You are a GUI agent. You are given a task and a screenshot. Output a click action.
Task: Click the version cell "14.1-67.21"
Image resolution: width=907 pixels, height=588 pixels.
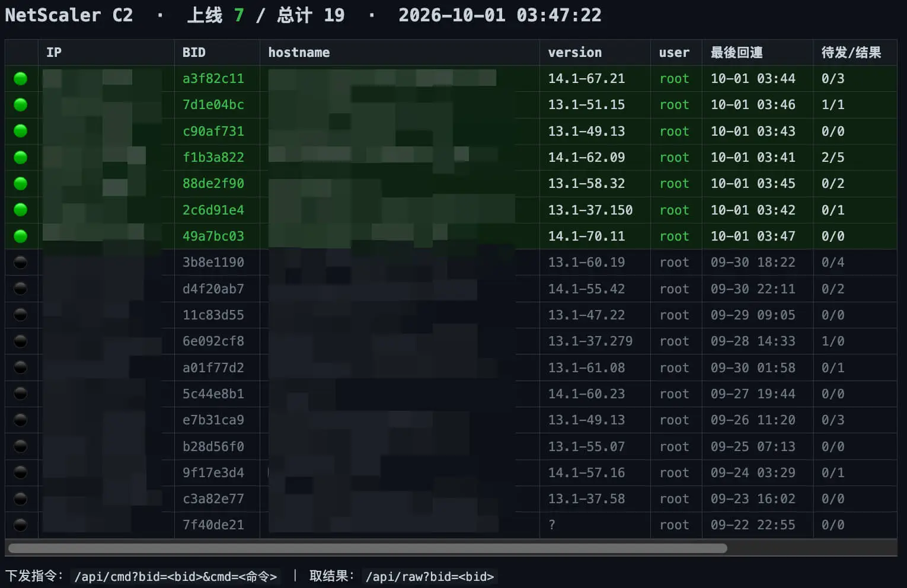pos(586,78)
